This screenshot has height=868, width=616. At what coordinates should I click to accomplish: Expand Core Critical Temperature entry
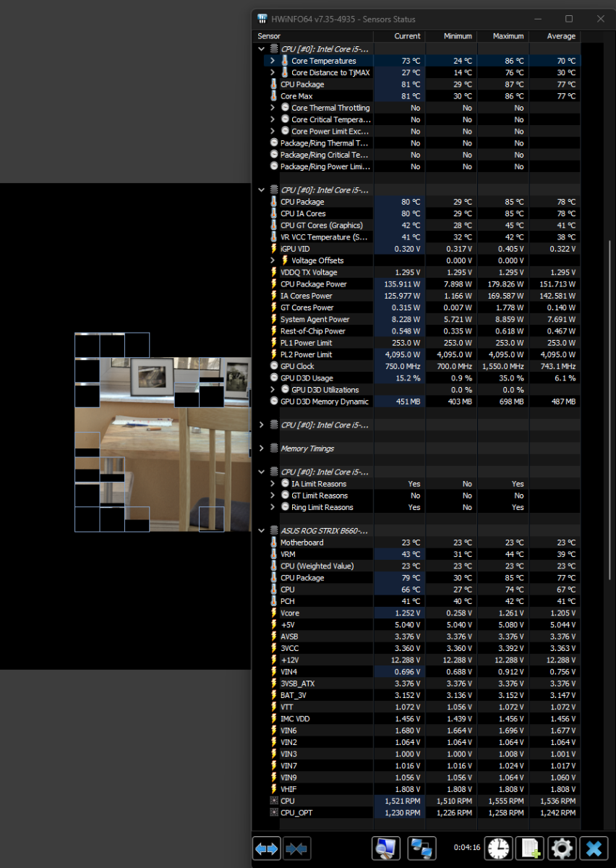click(x=273, y=119)
